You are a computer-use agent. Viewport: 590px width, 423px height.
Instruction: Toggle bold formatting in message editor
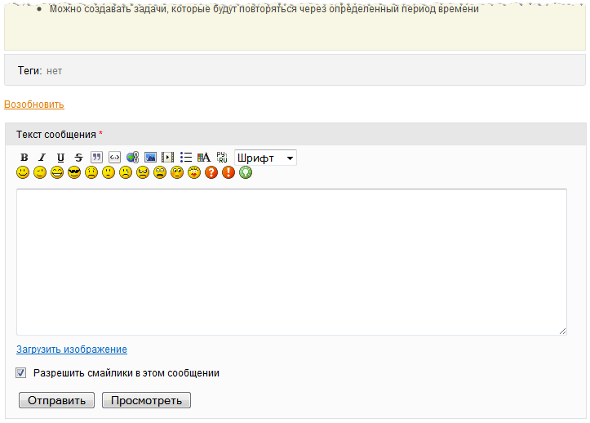[24, 157]
